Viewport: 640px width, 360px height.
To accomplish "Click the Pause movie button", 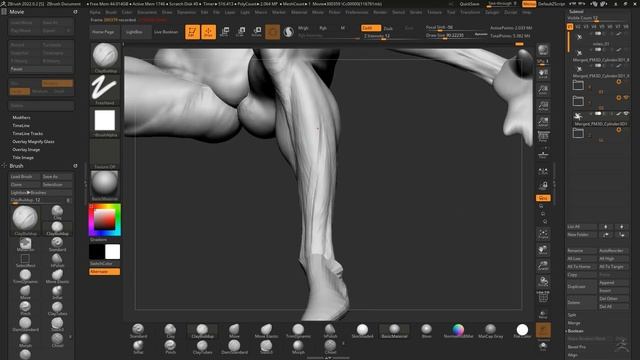I will tap(41, 69).
